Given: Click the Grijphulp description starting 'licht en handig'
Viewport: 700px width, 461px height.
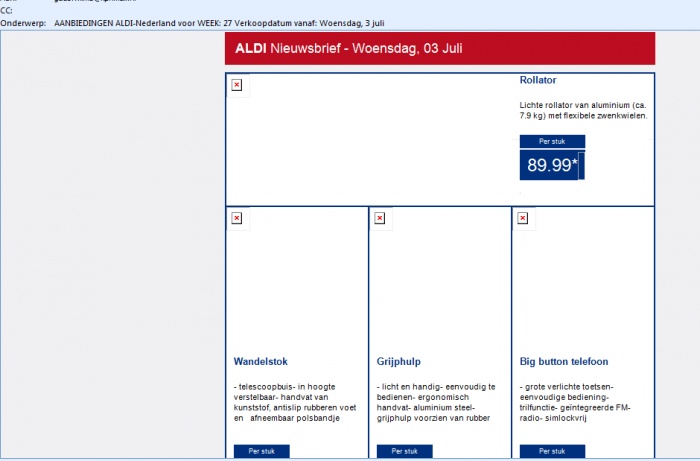Looking at the screenshot, I should (x=436, y=403).
